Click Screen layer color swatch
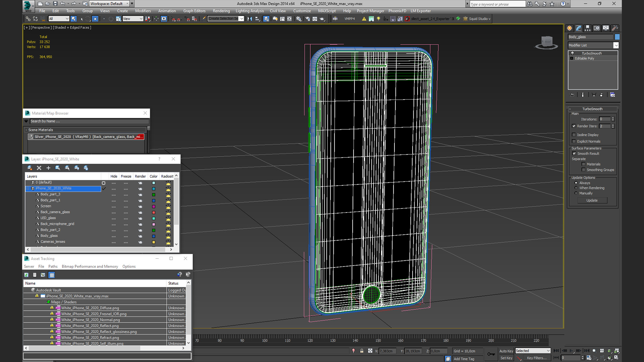Screen dimensions: 644x362 pos(154,206)
